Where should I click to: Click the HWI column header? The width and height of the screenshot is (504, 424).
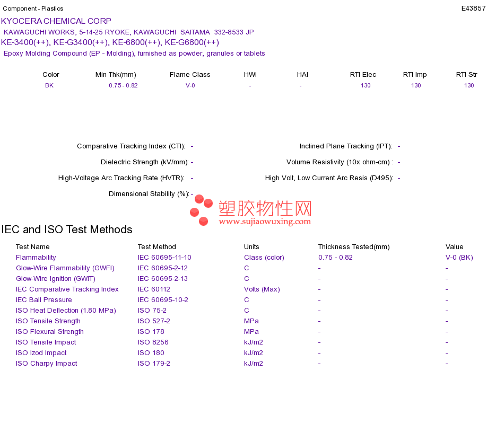[250, 75]
